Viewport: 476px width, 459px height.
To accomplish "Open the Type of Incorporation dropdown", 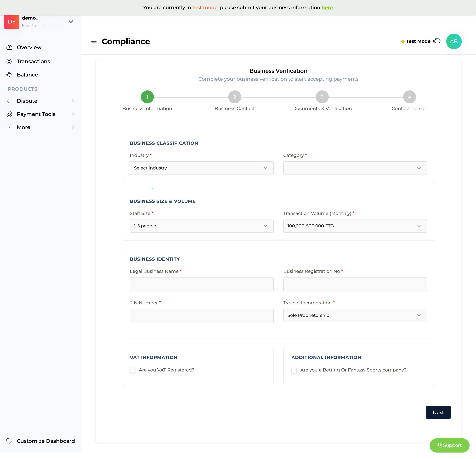I will [355, 315].
